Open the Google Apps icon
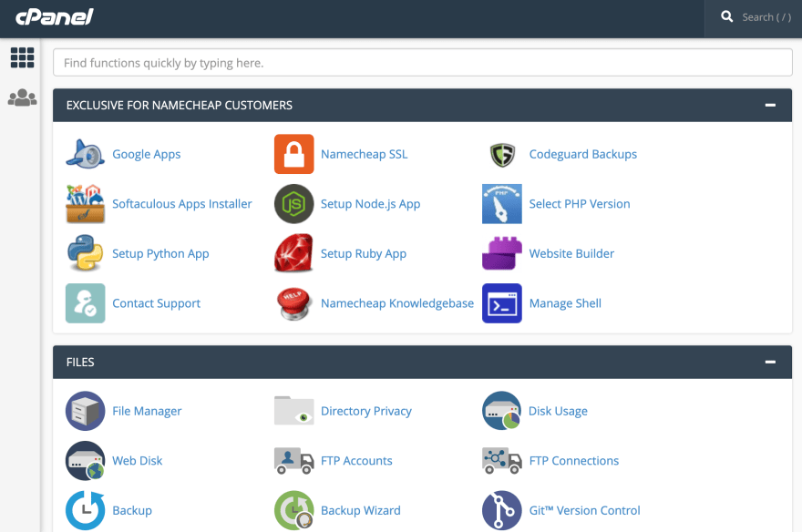Viewport: 802px width, 532px height. (x=85, y=154)
